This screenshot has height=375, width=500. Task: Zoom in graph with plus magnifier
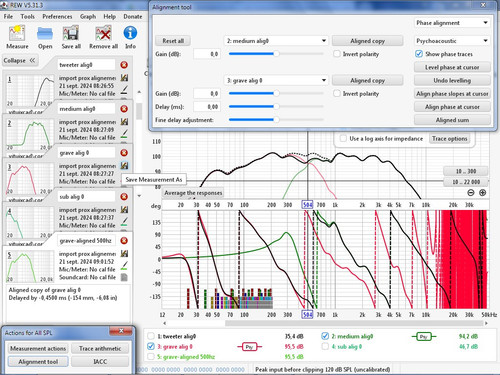[482, 193]
